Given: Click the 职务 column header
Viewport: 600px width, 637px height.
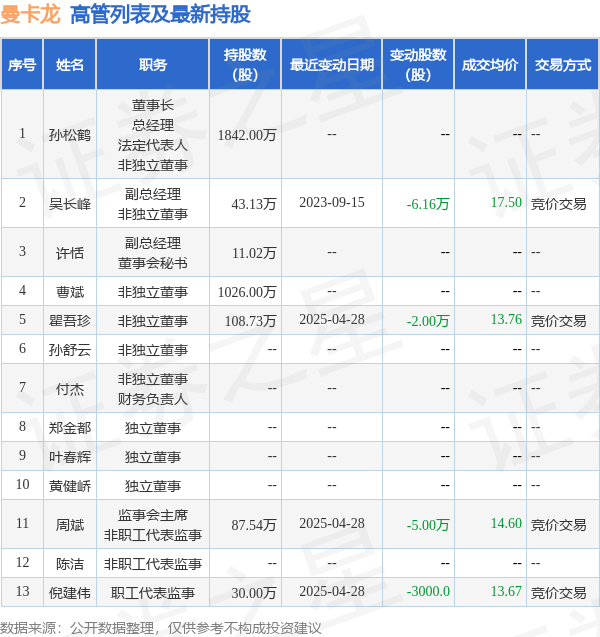Looking at the screenshot, I should pos(153,65).
